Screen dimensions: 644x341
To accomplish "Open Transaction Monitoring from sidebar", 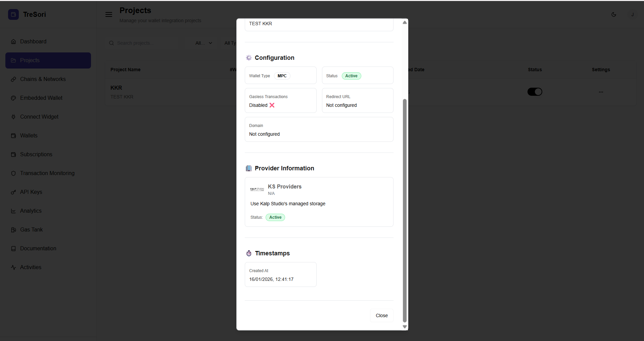I will pos(47,173).
